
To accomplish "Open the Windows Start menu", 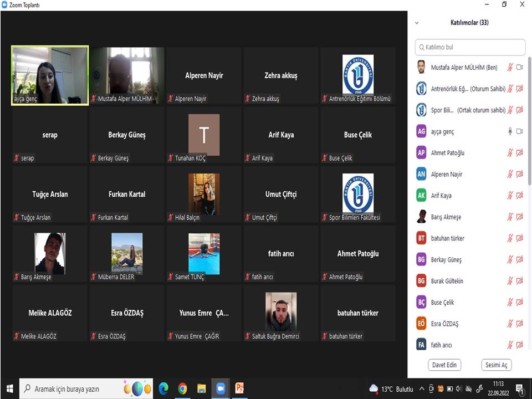I will coord(9,388).
